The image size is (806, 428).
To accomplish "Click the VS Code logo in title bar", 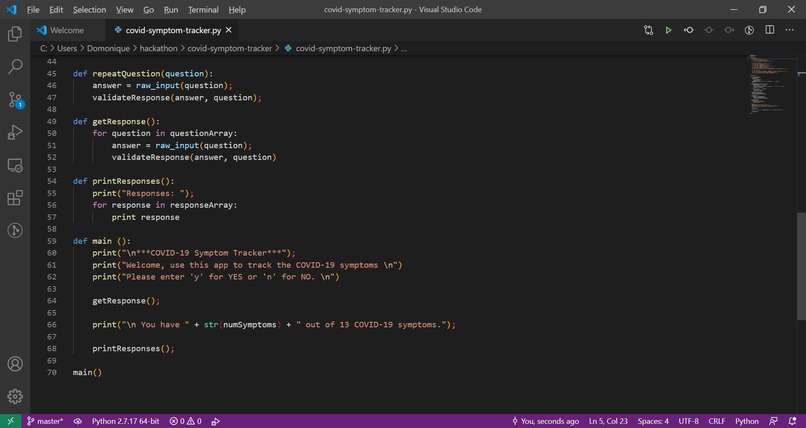I will point(11,9).
